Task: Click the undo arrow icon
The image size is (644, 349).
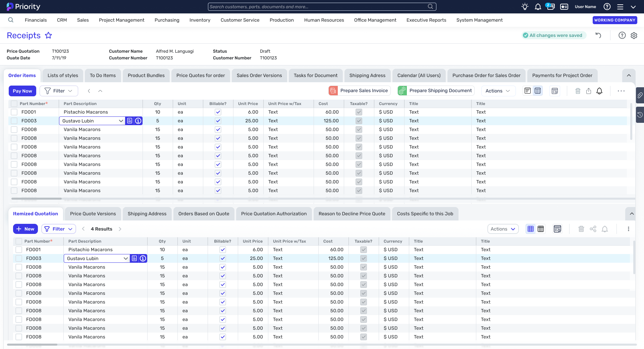Action: tap(598, 35)
